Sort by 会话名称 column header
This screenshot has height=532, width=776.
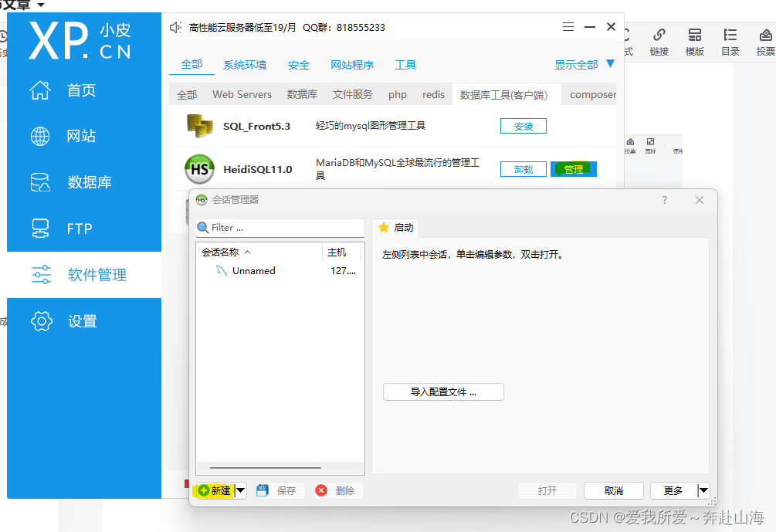point(259,252)
